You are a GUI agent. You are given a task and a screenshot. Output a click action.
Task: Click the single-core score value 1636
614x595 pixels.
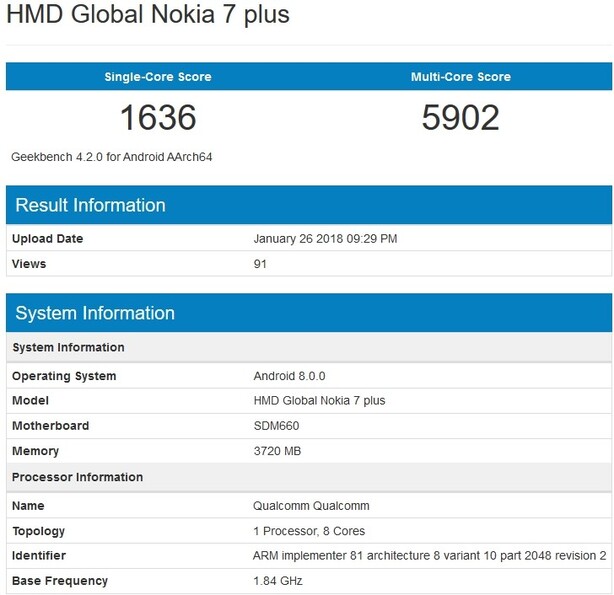pos(158,118)
